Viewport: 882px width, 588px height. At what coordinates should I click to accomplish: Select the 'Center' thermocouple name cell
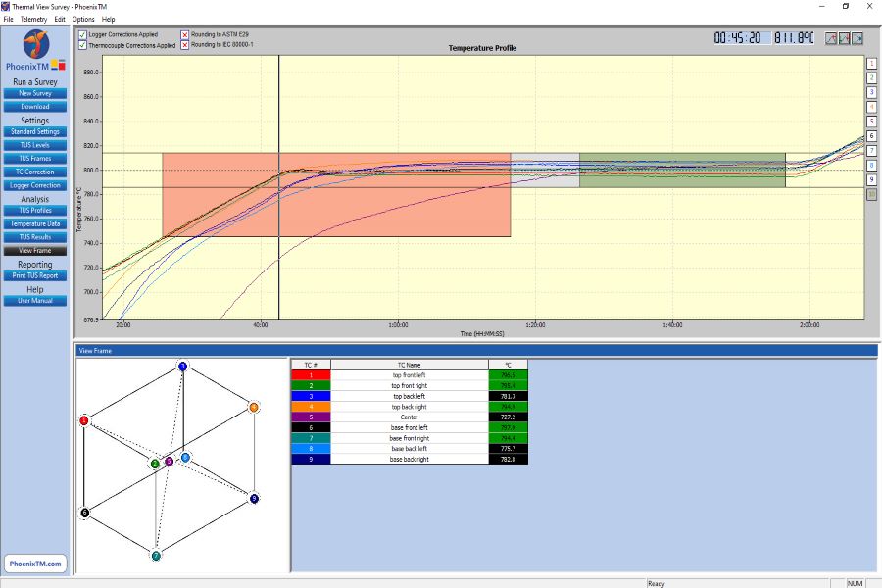409,416
